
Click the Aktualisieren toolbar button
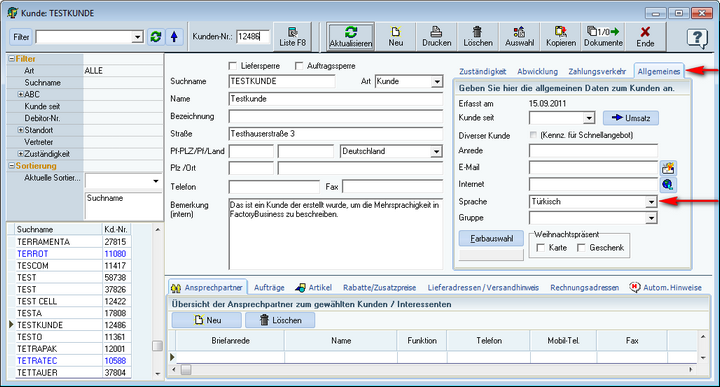351,36
